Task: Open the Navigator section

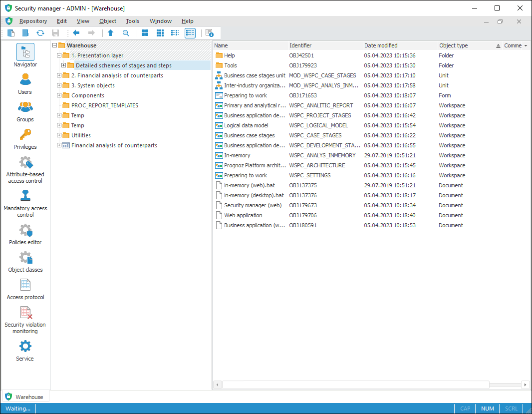Action: point(25,55)
